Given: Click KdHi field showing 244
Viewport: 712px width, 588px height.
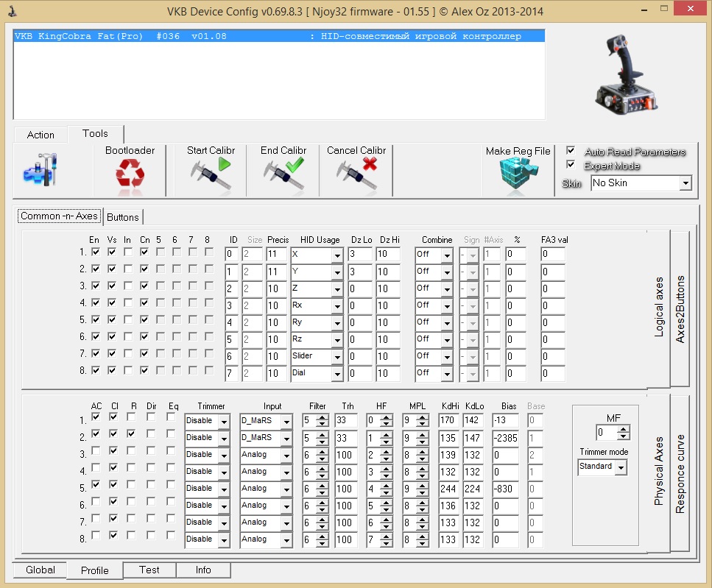Looking at the screenshot, I should 448,489.
